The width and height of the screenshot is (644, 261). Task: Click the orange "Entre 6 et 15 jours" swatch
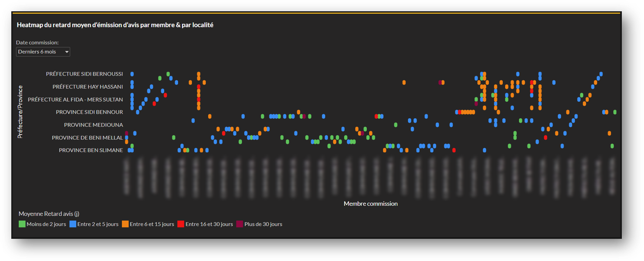(126, 224)
